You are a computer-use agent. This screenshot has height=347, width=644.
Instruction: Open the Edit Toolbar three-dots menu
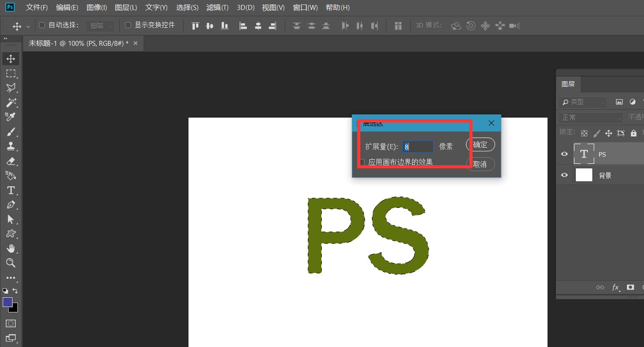pos(11,278)
